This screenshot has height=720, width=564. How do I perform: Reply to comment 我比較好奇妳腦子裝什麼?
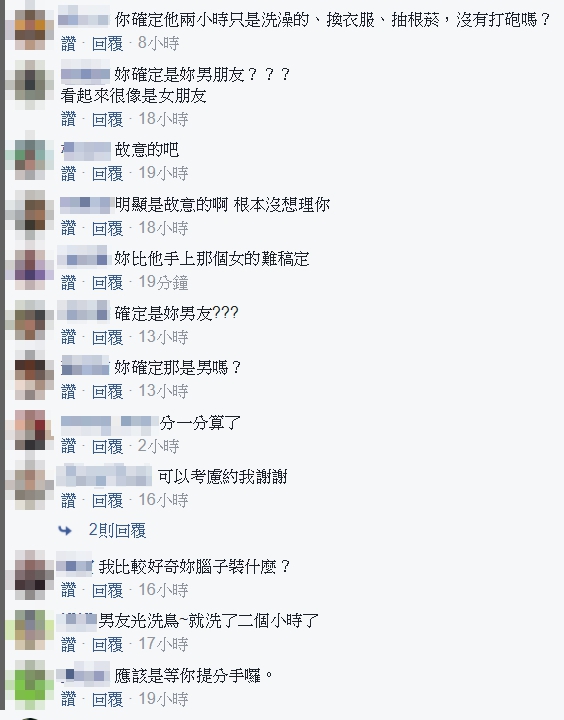pyautogui.click(x=107, y=590)
